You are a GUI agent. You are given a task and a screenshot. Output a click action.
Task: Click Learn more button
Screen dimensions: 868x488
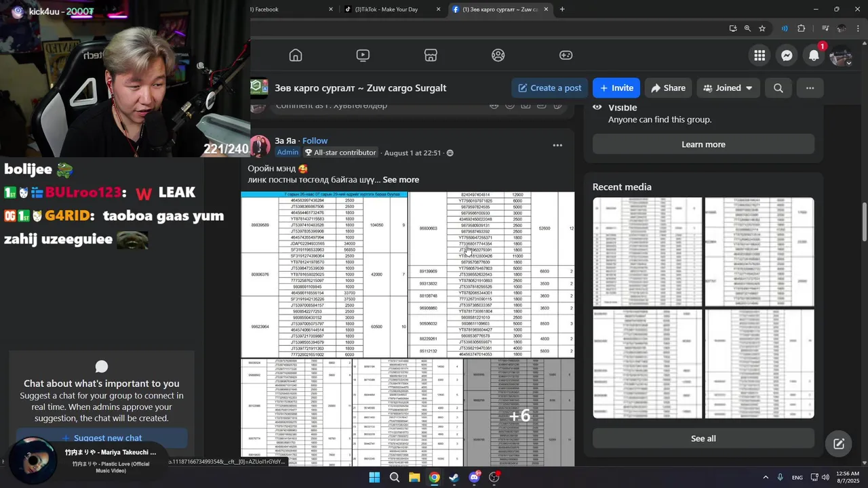pyautogui.click(x=703, y=144)
